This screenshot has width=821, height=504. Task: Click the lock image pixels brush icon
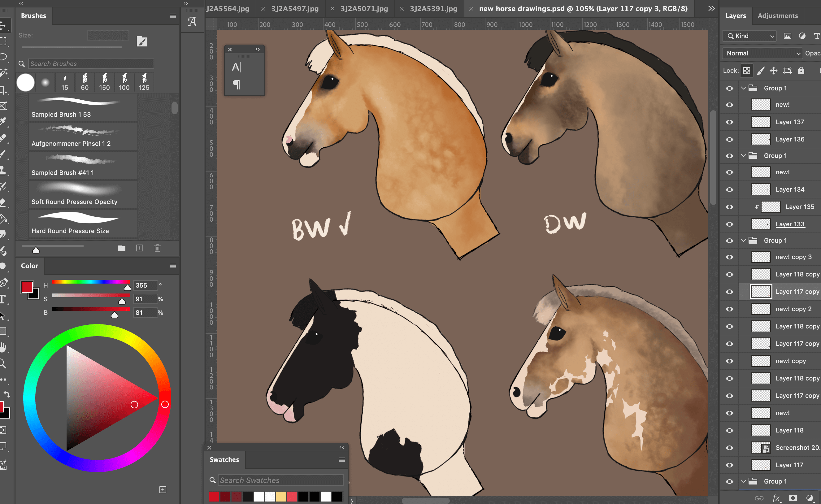pyautogui.click(x=760, y=70)
